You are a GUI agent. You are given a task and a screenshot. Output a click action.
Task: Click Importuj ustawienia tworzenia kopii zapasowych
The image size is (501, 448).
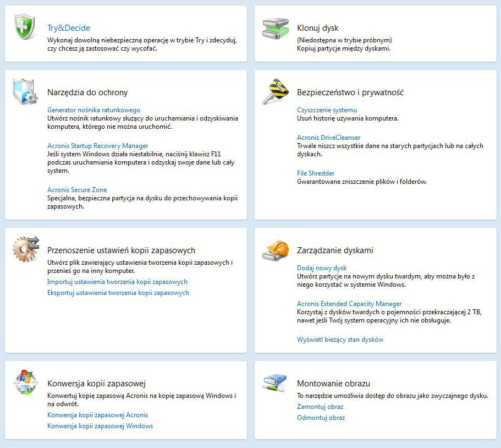(117, 282)
